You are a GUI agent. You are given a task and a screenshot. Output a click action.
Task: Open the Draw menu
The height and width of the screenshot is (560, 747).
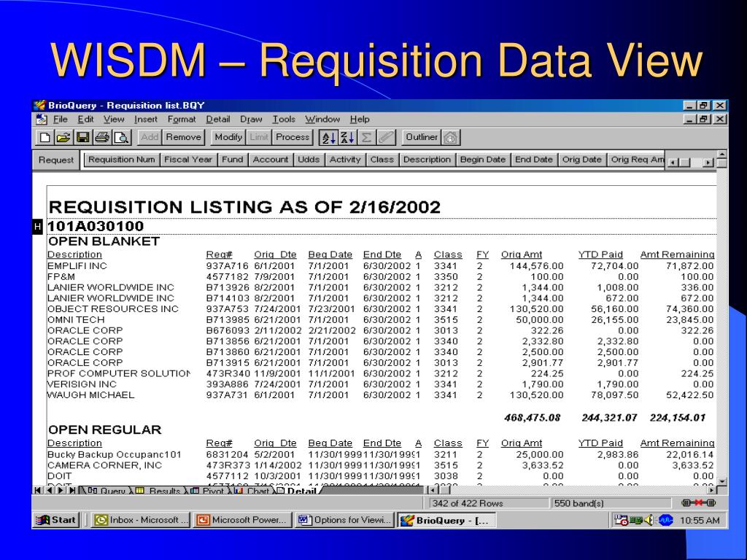point(251,119)
